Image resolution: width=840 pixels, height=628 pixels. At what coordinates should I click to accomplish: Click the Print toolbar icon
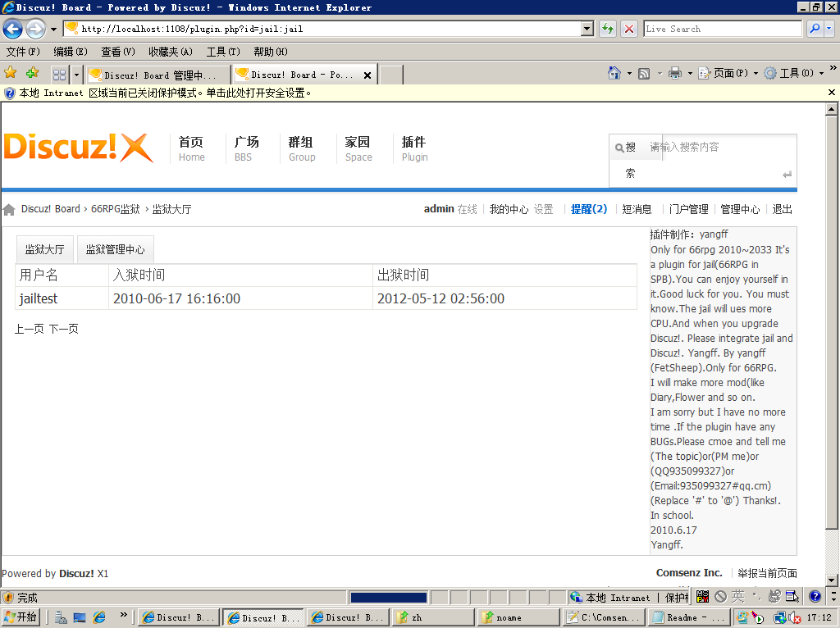(675, 73)
